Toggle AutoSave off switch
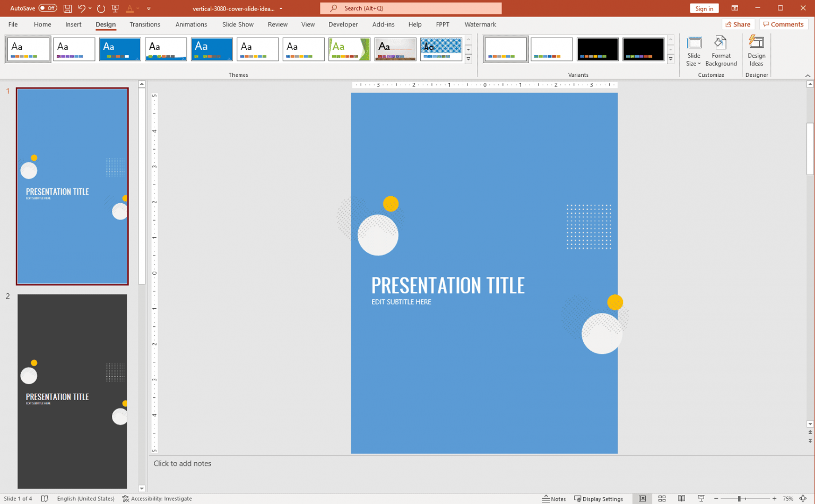Viewport: 815px width, 504px height. [47, 8]
